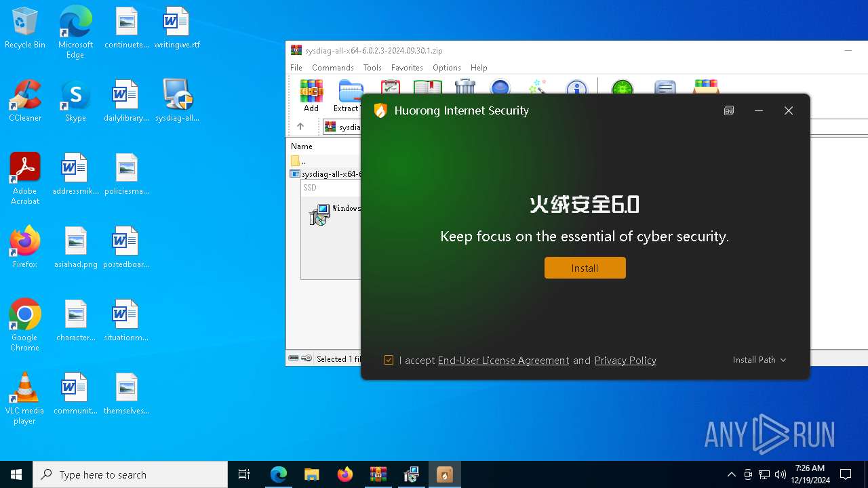Select the dailylibrary document on desktop

(126, 100)
